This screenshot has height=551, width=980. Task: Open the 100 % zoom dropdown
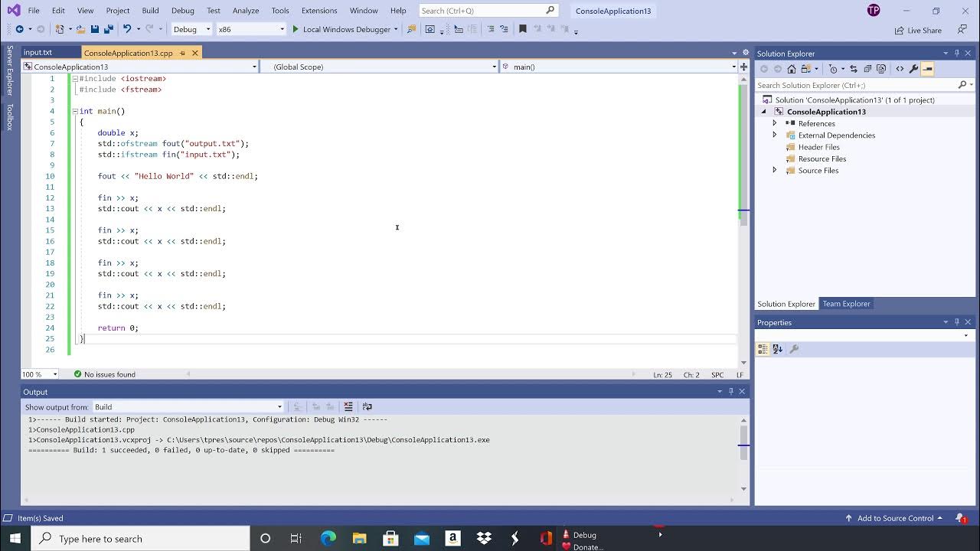(40, 374)
